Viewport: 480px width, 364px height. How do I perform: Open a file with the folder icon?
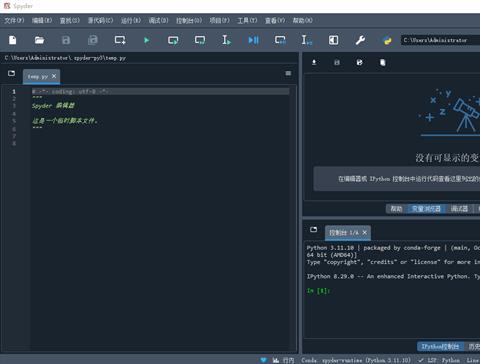pos(39,40)
